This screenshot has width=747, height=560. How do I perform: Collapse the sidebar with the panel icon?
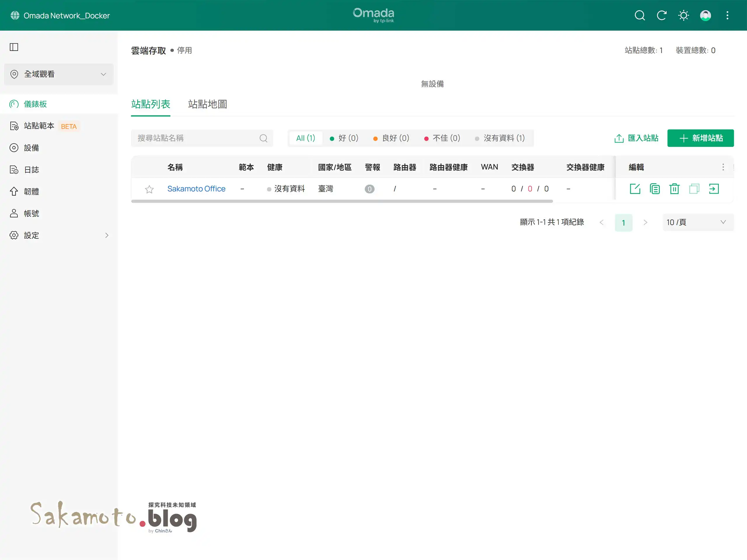click(14, 47)
